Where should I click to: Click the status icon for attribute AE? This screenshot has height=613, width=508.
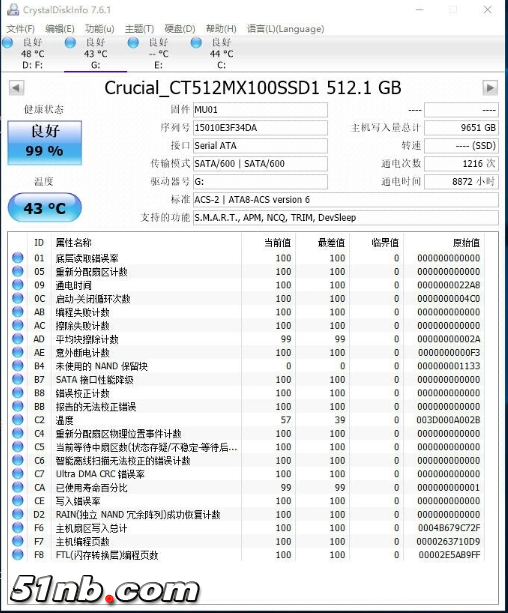(x=18, y=352)
